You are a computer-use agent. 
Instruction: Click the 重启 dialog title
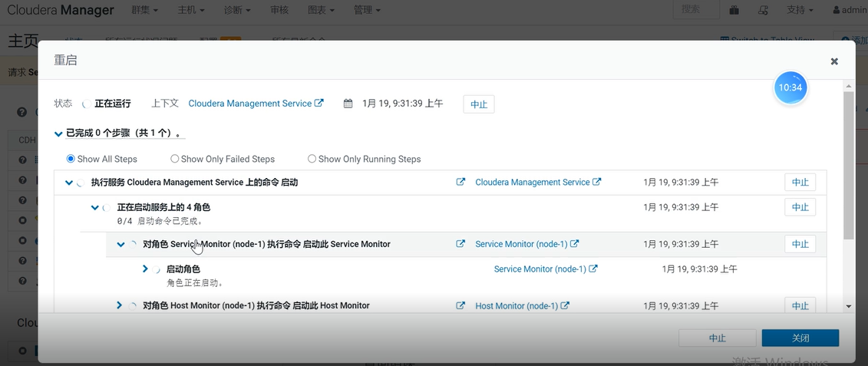pyautogui.click(x=65, y=61)
